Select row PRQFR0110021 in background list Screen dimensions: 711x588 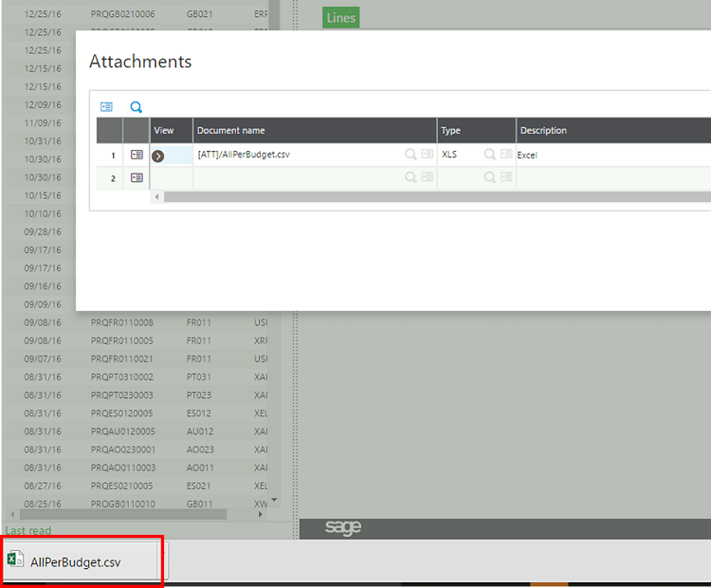[135, 358]
